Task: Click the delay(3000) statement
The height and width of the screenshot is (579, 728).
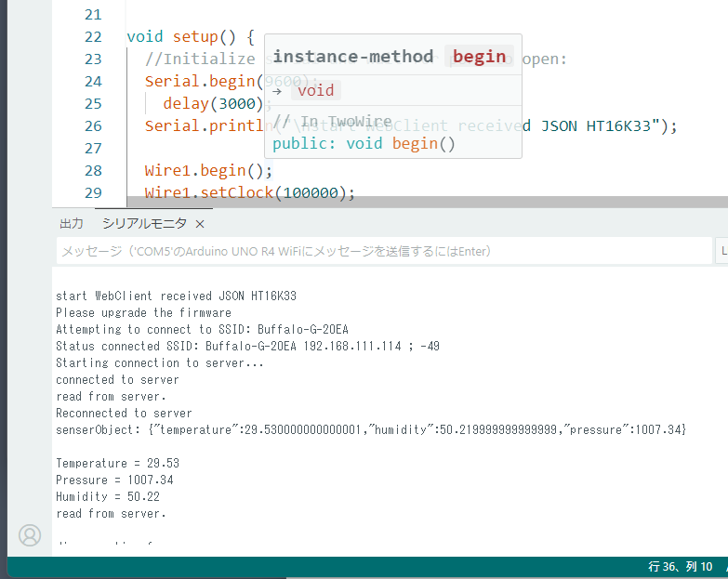Action: 213,103
